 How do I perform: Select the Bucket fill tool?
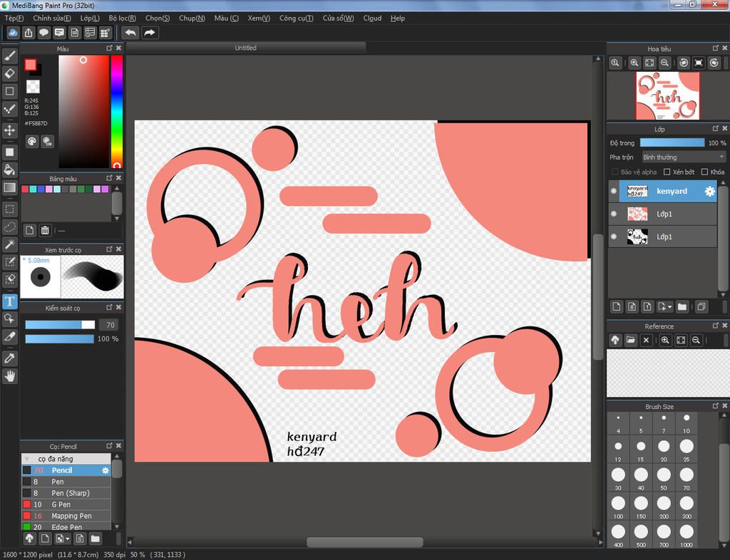click(10, 170)
